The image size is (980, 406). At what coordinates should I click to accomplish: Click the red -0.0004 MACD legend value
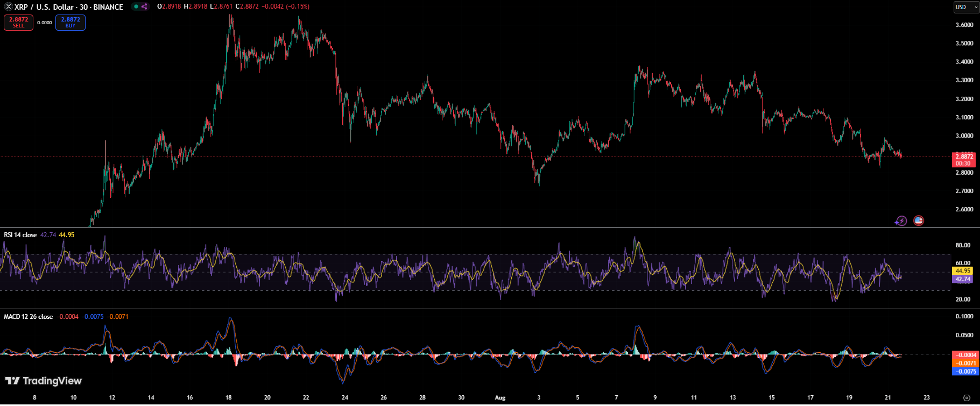[67, 317]
